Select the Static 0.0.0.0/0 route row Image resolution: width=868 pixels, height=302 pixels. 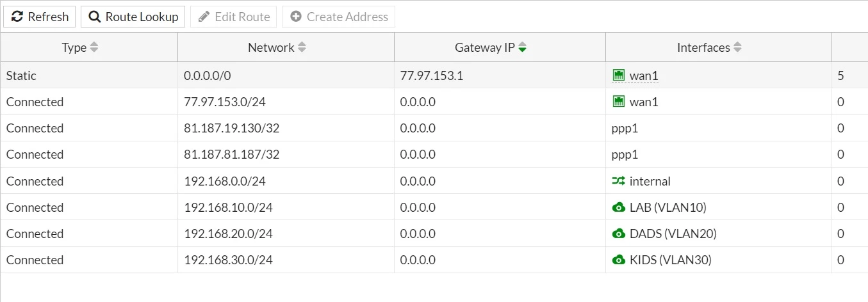434,75
